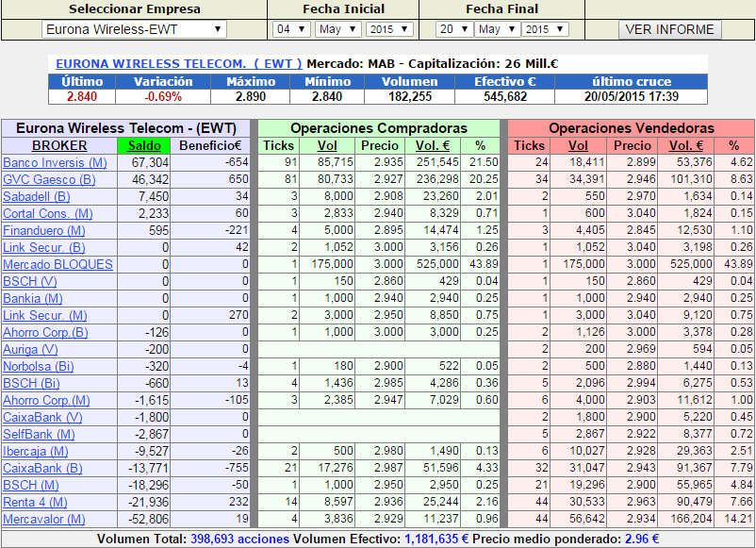756x548 pixels.
Task: Click the CaixaBank (B) Beneficio value -755
Action: pyautogui.click(x=237, y=468)
